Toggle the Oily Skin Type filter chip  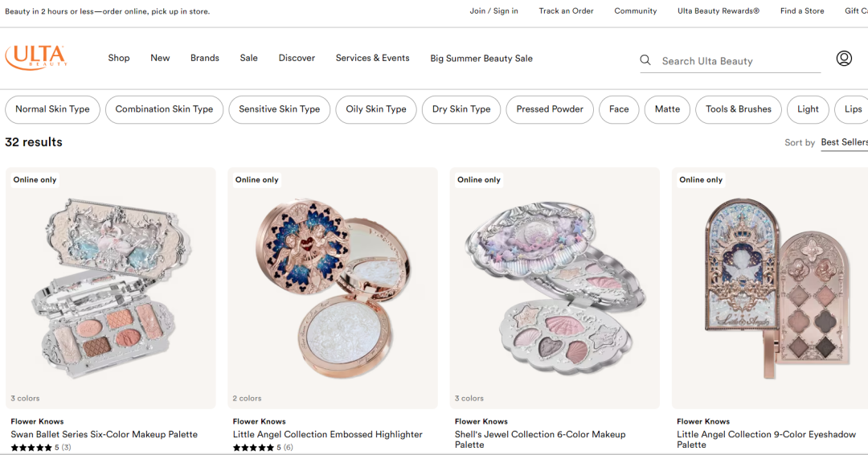[x=376, y=109]
